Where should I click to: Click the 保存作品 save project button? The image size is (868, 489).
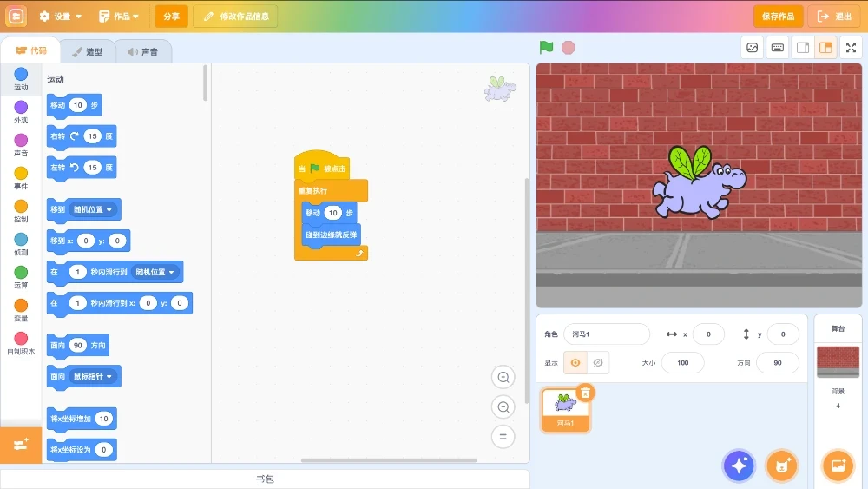coord(778,17)
